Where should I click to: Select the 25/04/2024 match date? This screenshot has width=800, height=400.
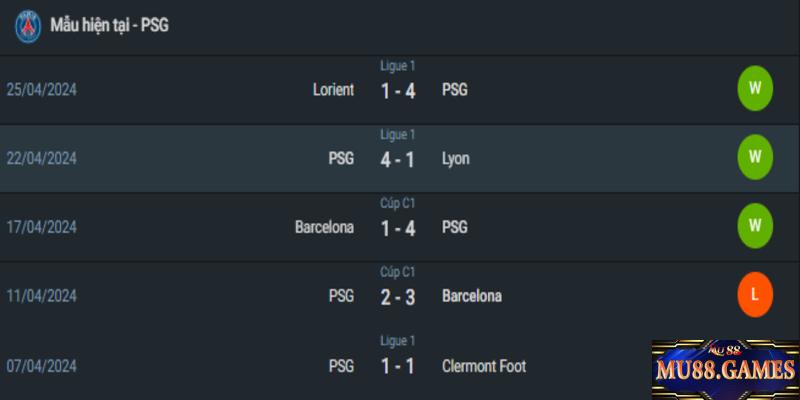pos(41,90)
